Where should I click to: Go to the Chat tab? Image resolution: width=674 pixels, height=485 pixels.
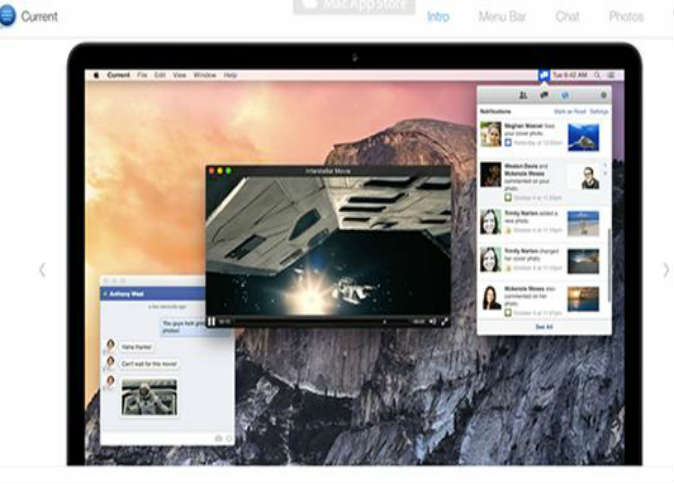coord(567,17)
